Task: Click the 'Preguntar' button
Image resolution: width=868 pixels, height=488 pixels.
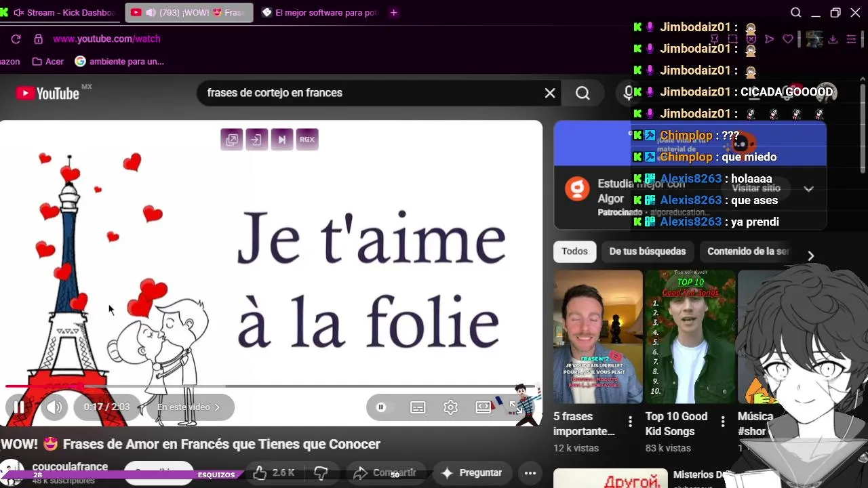Action: [472, 473]
